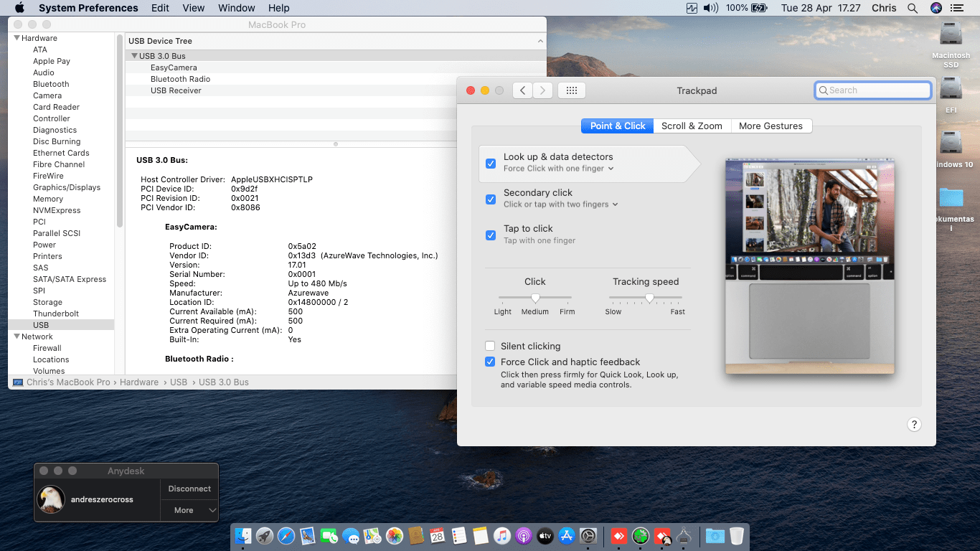Open Finder from the Dock
980x551 pixels.
coord(243,535)
